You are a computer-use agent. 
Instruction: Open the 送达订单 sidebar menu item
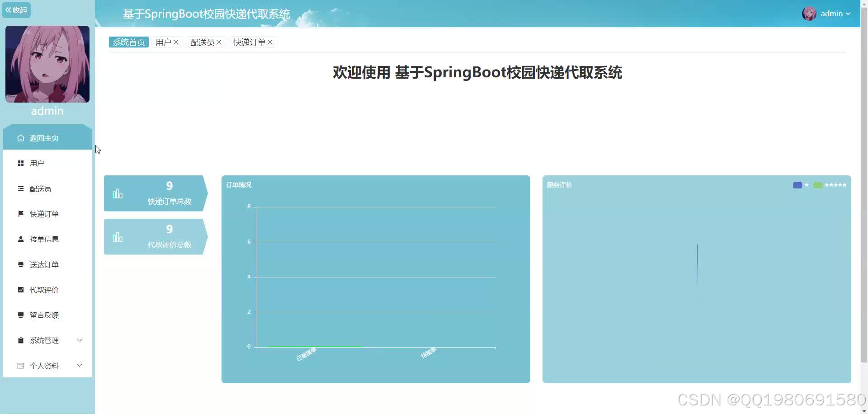pos(47,264)
